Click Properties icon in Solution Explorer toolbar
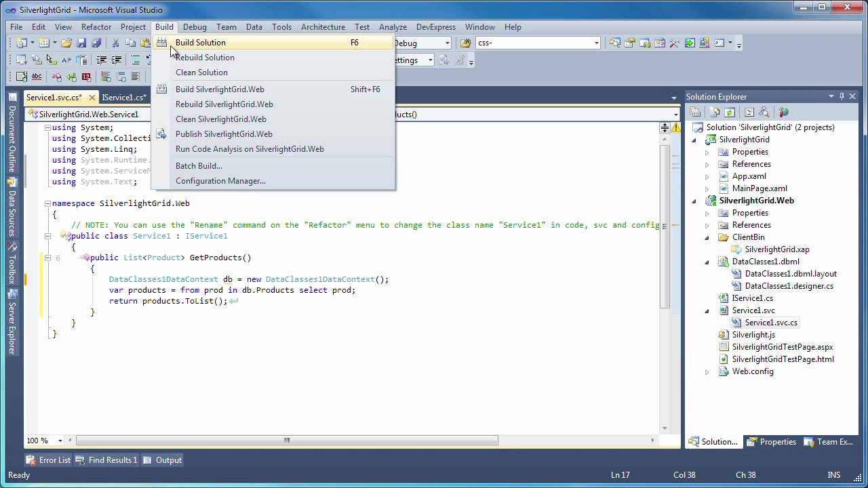 pyautogui.click(x=695, y=113)
